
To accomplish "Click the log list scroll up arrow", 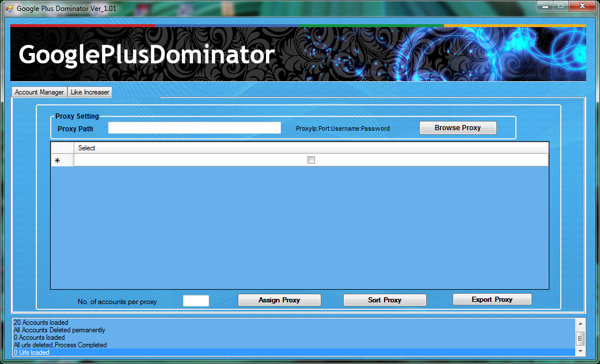I will [580, 324].
